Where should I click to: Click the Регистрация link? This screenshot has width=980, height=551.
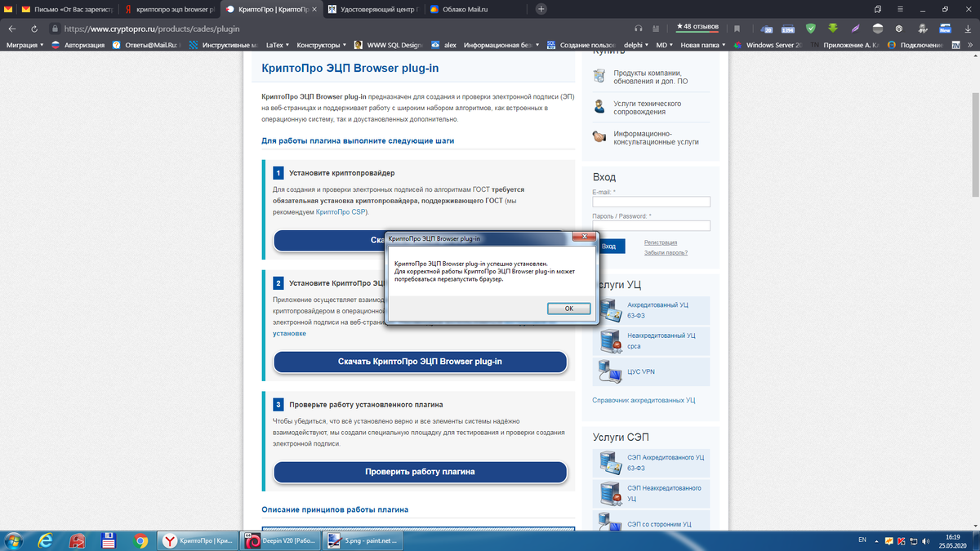point(660,242)
